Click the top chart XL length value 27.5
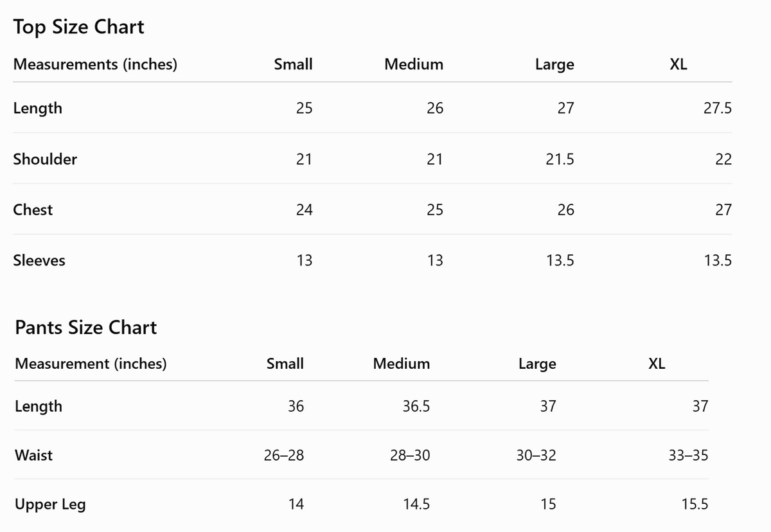Viewport: 771px width, 532px height. tap(718, 108)
